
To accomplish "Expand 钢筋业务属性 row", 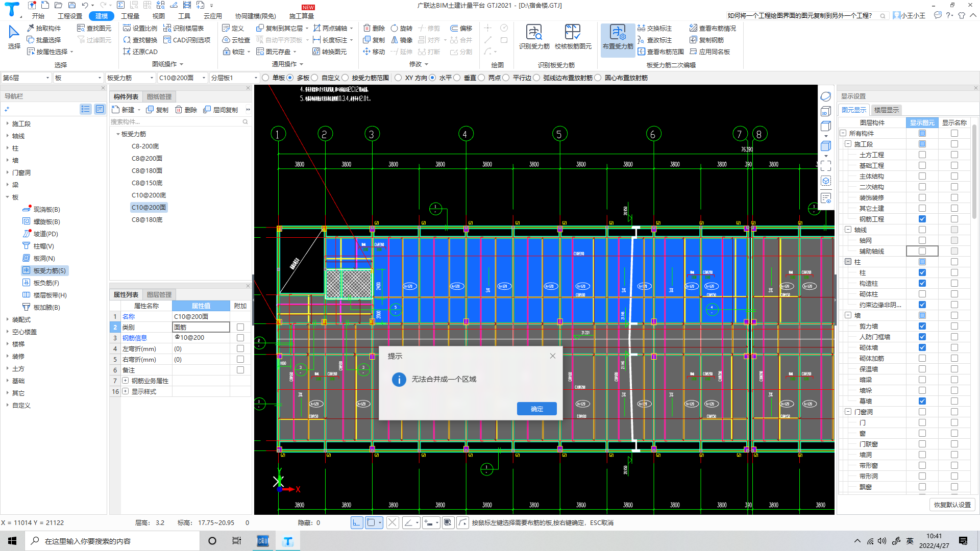I will (x=125, y=381).
